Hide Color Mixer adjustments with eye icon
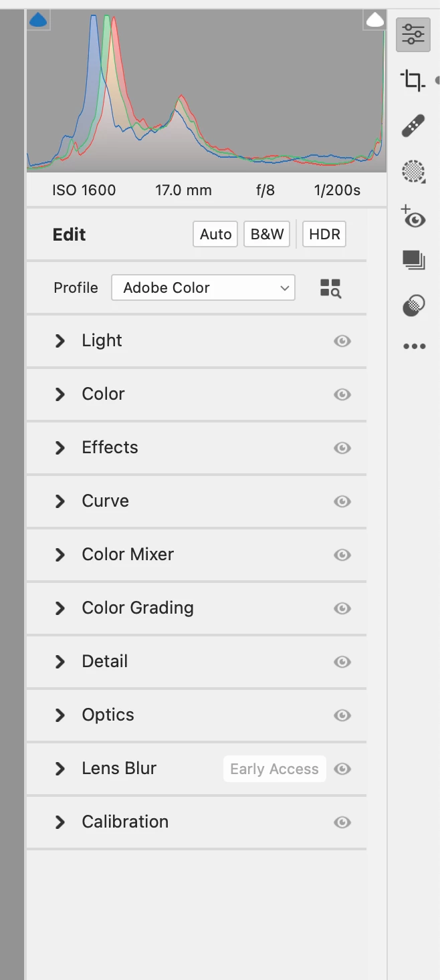Screen dimensions: 440x980 [x=342, y=555]
